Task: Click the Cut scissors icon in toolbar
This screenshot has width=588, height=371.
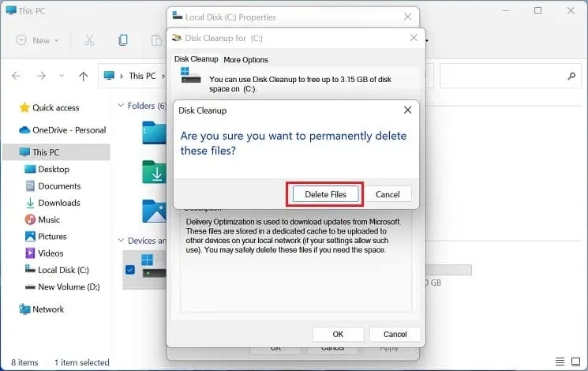Action: (89, 40)
